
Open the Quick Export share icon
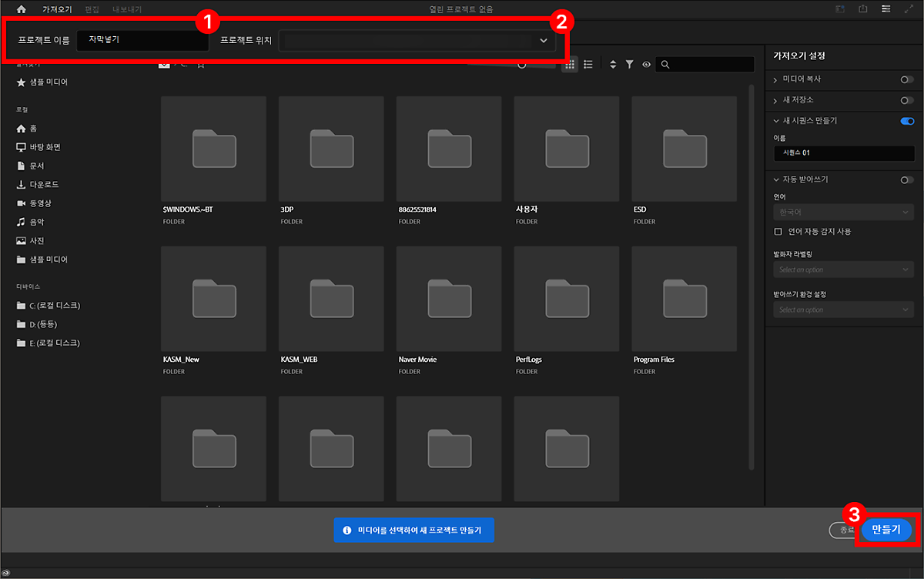(863, 9)
